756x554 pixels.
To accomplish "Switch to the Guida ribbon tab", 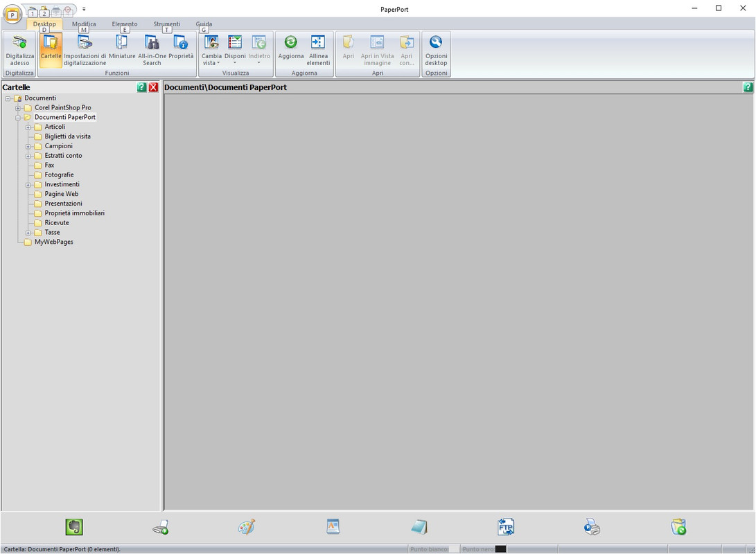I will [x=204, y=24].
